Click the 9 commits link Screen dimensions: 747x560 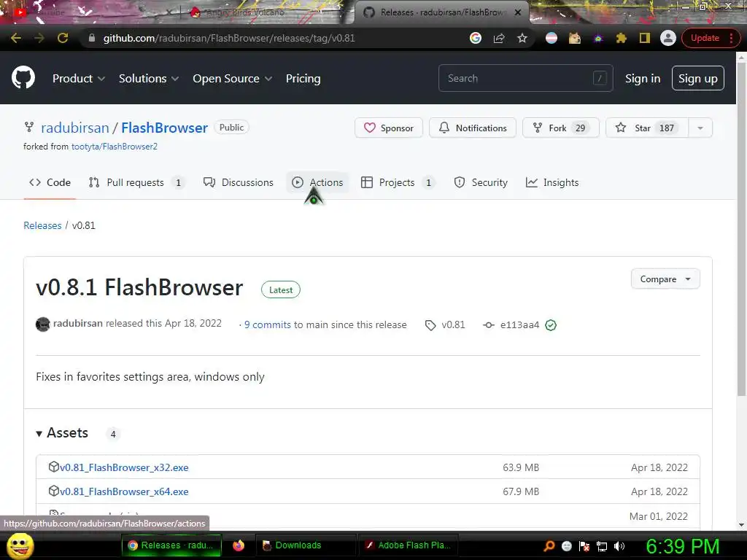coord(267,324)
